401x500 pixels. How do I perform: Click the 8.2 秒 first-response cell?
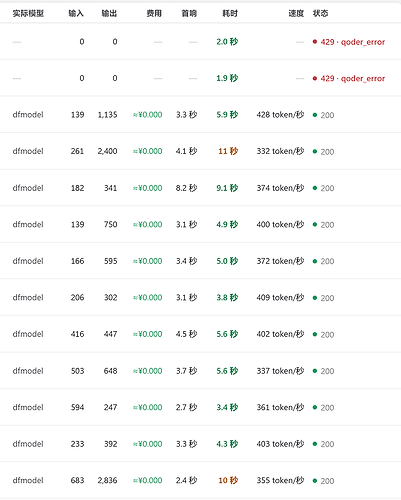coord(187,188)
